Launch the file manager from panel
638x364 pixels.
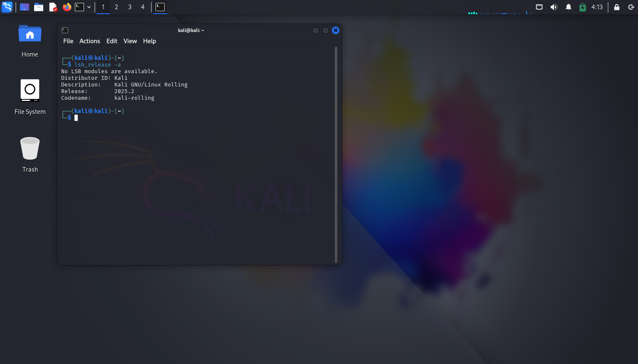[x=39, y=7]
